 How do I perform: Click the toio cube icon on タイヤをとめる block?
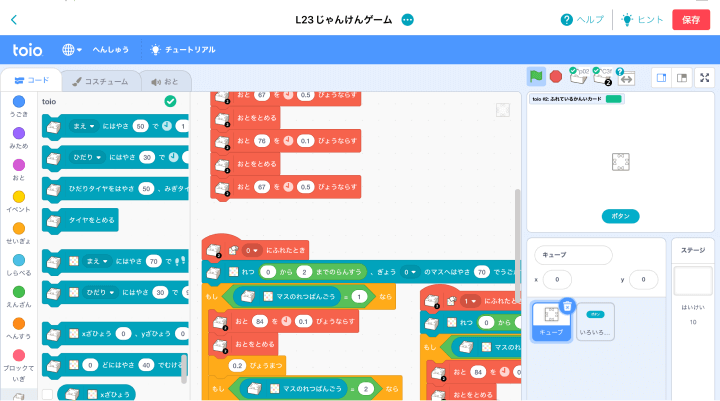[54, 221]
